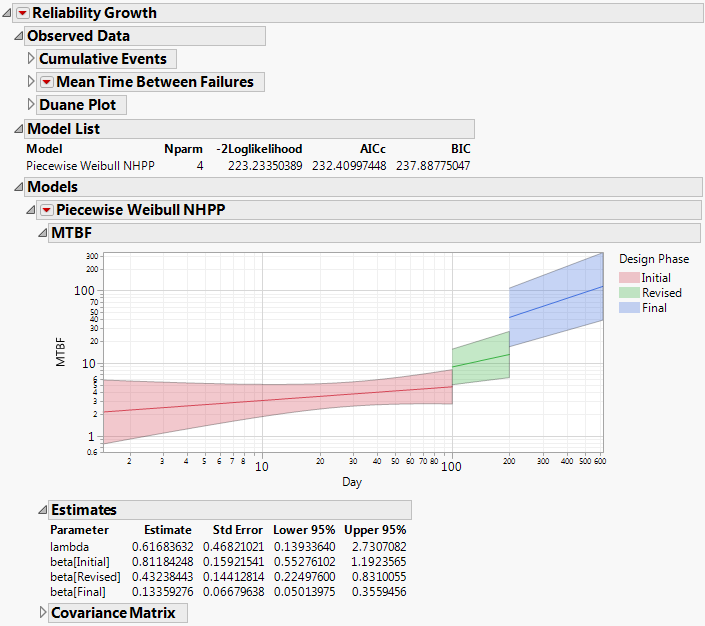Image resolution: width=705 pixels, height=626 pixels.
Task: Select the Final phase blue legend swatch
Action: (x=629, y=308)
